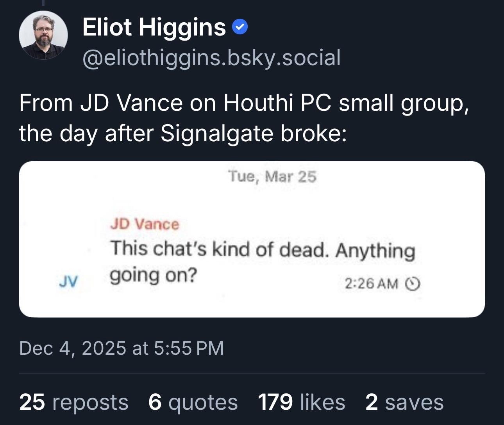Viewport: 504px width, 425px height.
Task: Click "going on?" in the chat message
Action: tap(153, 276)
